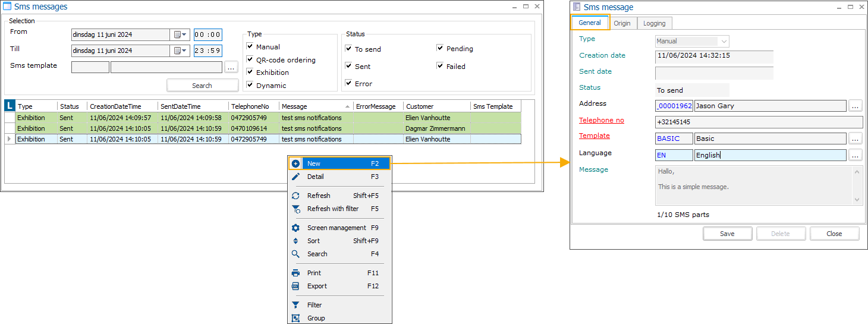Click the Export icon in context menu

pyautogui.click(x=295, y=286)
